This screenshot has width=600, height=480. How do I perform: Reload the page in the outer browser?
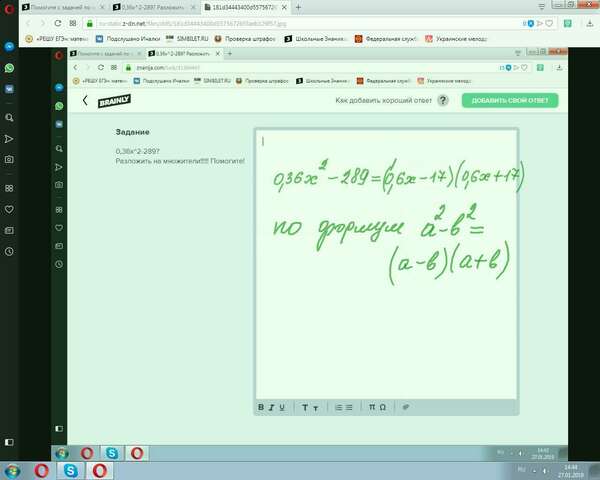pyautogui.click(x=58, y=23)
